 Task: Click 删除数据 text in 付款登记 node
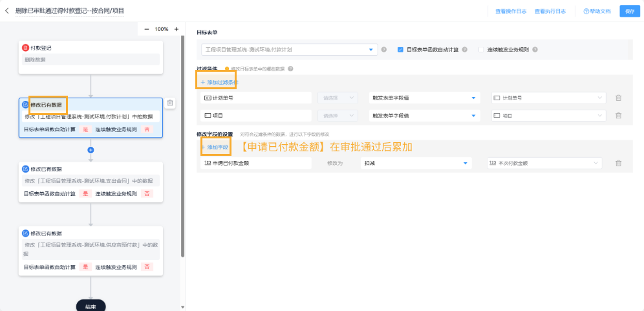tap(35, 59)
